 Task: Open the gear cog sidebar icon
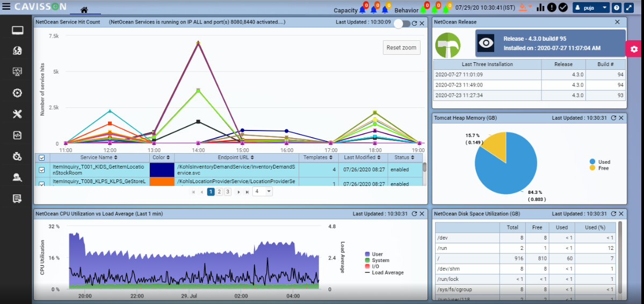pyautogui.click(x=17, y=93)
